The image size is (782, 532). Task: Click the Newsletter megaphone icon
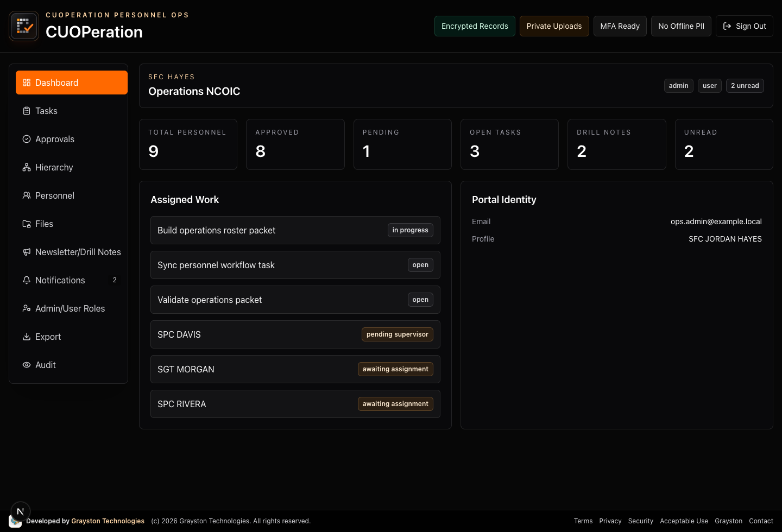27,252
